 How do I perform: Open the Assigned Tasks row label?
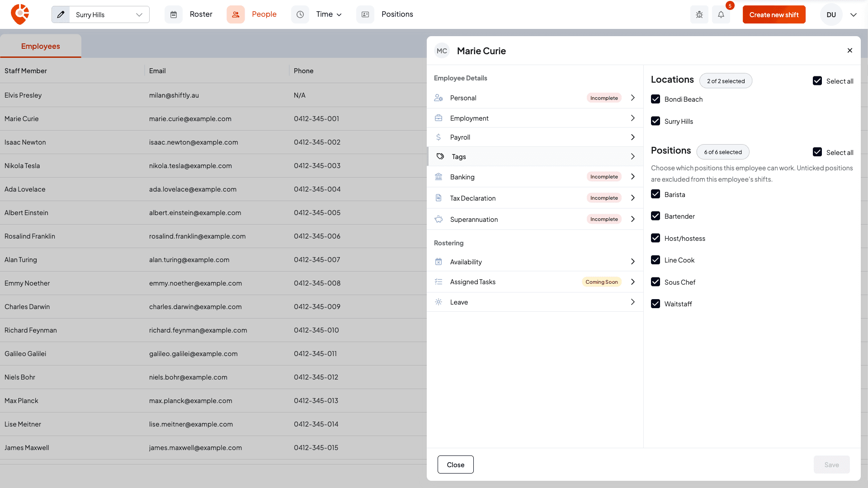tap(473, 282)
